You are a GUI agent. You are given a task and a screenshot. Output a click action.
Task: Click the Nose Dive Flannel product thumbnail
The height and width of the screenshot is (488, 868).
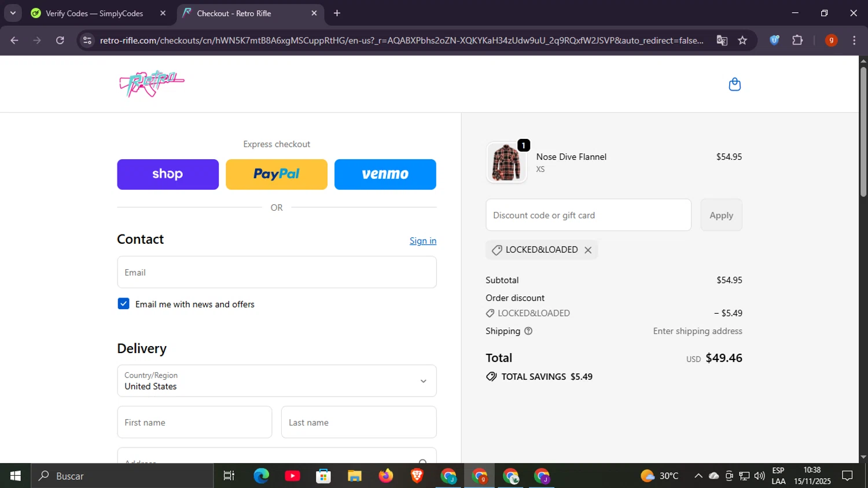click(x=506, y=163)
